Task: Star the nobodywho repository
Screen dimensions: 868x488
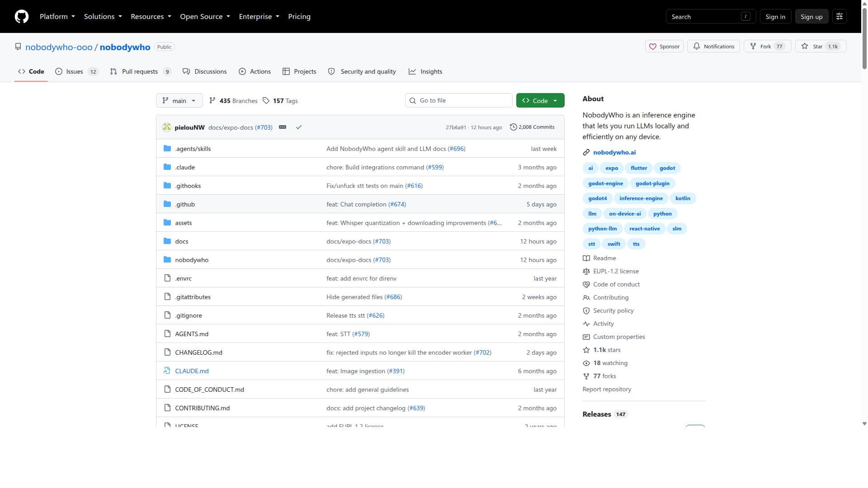Action: 821,47
